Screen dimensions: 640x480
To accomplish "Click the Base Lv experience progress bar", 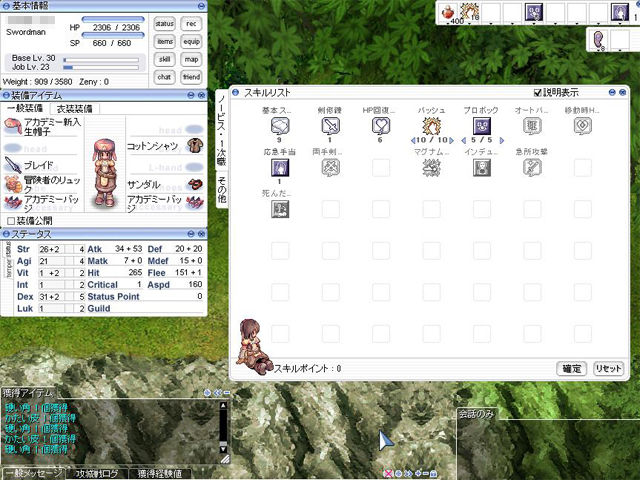I will (x=101, y=60).
